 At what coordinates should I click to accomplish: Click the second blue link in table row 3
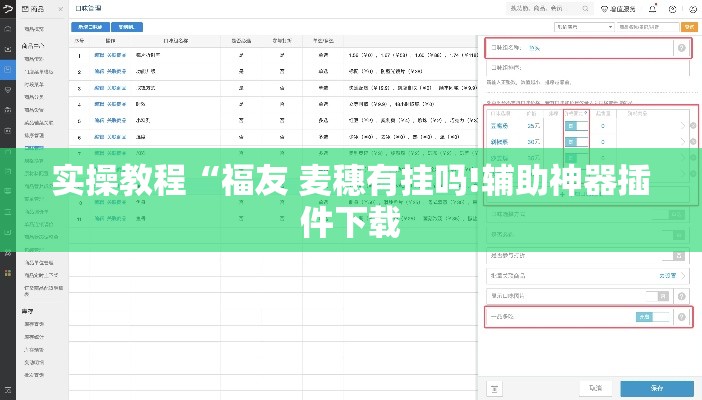pos(116,88)
